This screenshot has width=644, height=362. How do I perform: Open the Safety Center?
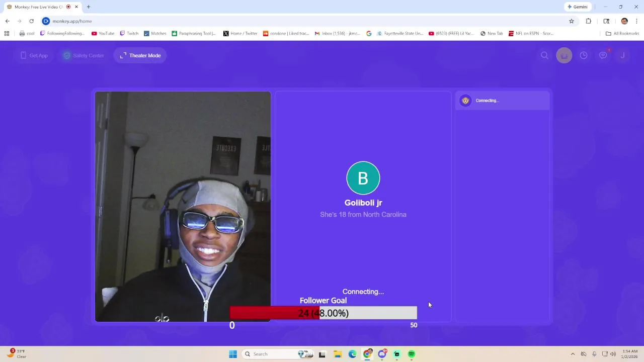(84, 55)
